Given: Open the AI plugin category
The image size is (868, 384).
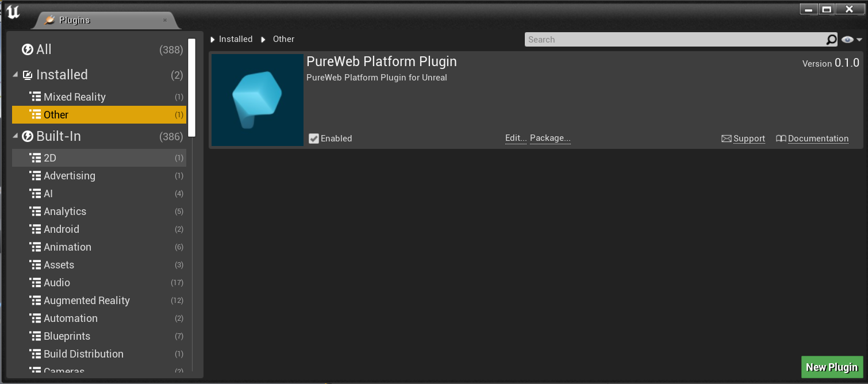Looking at the screenshot, I should coord(99,193).
